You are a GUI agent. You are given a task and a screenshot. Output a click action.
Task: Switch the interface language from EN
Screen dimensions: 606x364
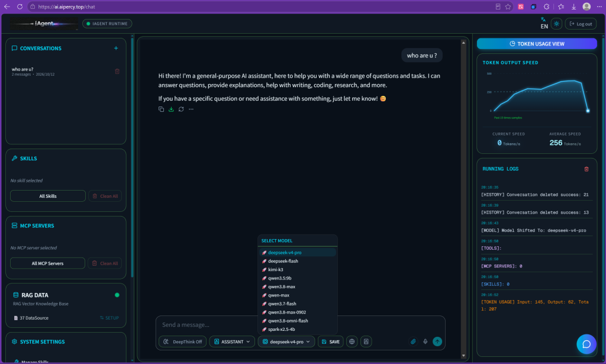(x=544, y=23)
